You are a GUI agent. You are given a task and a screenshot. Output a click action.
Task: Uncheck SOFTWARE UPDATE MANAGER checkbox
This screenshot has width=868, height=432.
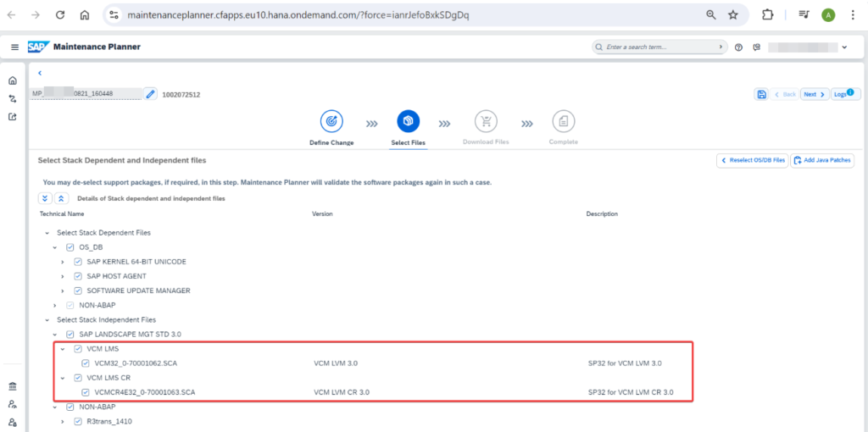pos(78,291)
